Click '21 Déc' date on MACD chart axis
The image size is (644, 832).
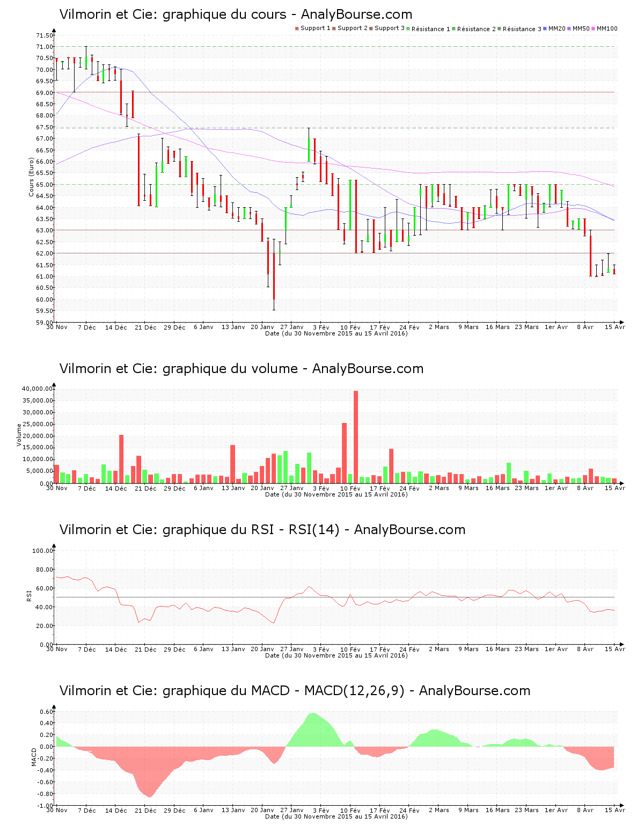145,811
